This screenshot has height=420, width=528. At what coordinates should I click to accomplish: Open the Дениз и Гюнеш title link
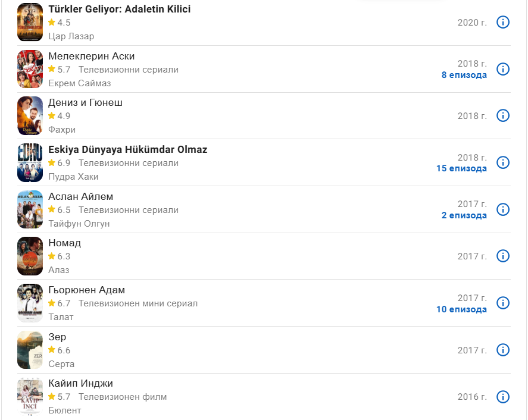(85, 103)
